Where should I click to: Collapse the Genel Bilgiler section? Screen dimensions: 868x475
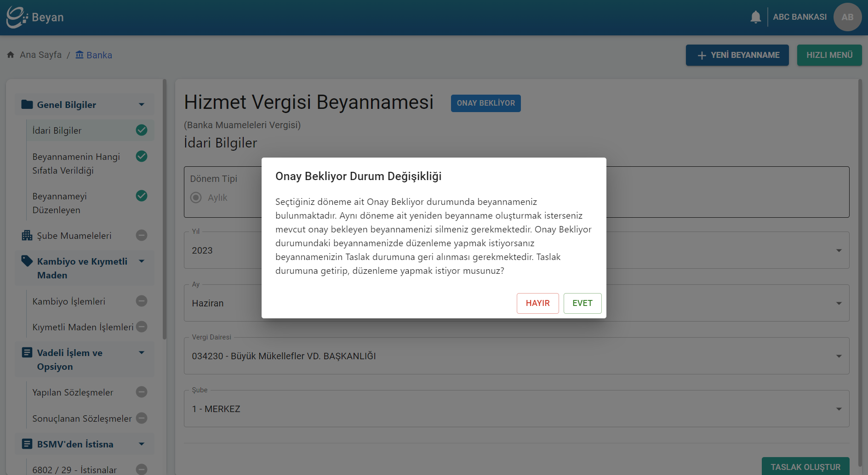click(142, 105)
